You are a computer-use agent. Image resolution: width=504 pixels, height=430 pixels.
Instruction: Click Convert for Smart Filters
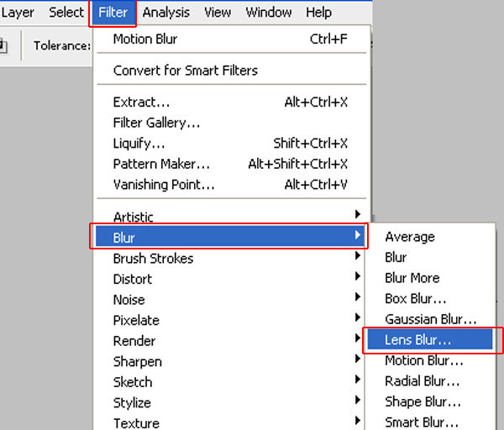click(186, 71)
